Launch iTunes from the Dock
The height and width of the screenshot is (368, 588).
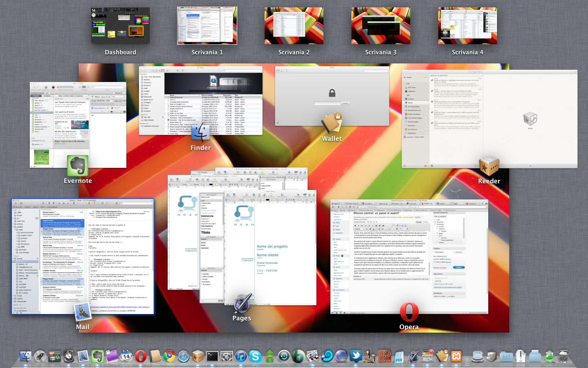point(241,356)
